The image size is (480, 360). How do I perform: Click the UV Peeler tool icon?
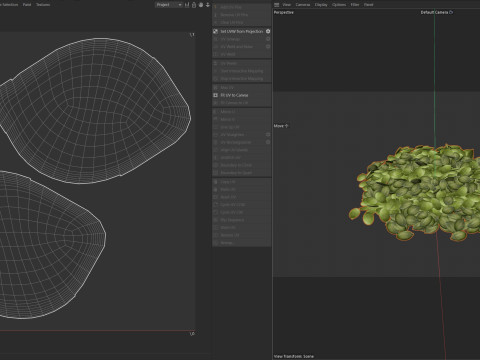tap(215, 63)
